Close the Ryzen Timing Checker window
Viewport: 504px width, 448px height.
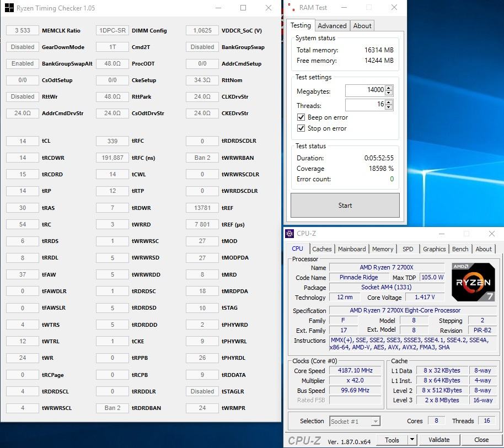pyautogui.click(x=269, y=8)
